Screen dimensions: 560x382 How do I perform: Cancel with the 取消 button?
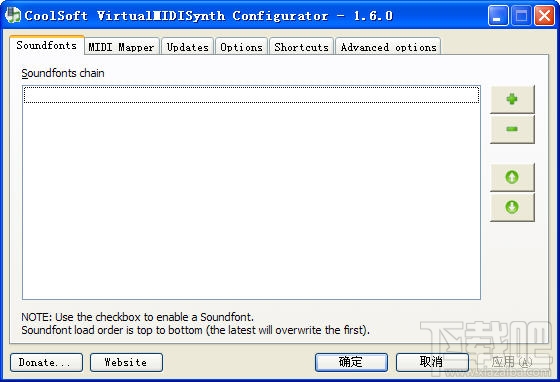(432, 362)
